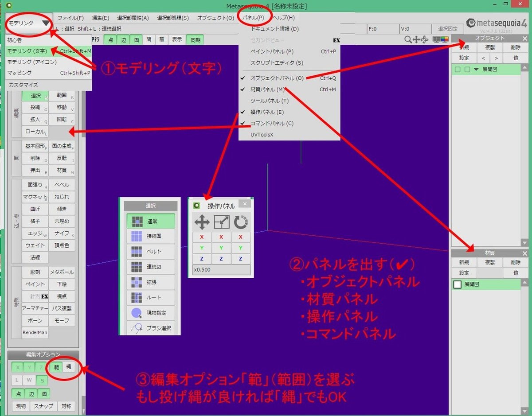Click the 選択固定 button
532x416 pixels.
tap(448, 29)
